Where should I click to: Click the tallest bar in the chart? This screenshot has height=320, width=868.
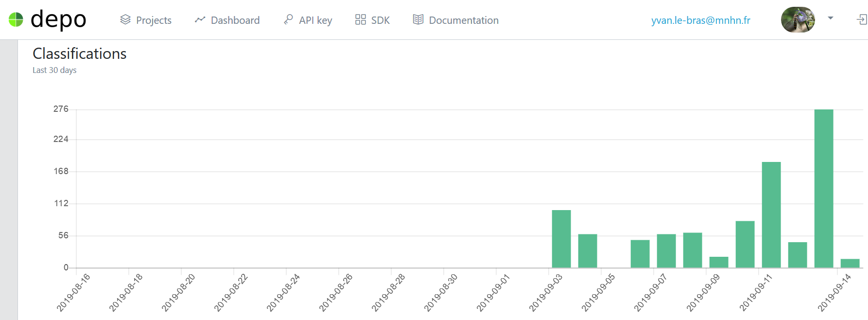click(x=824, y=189)
